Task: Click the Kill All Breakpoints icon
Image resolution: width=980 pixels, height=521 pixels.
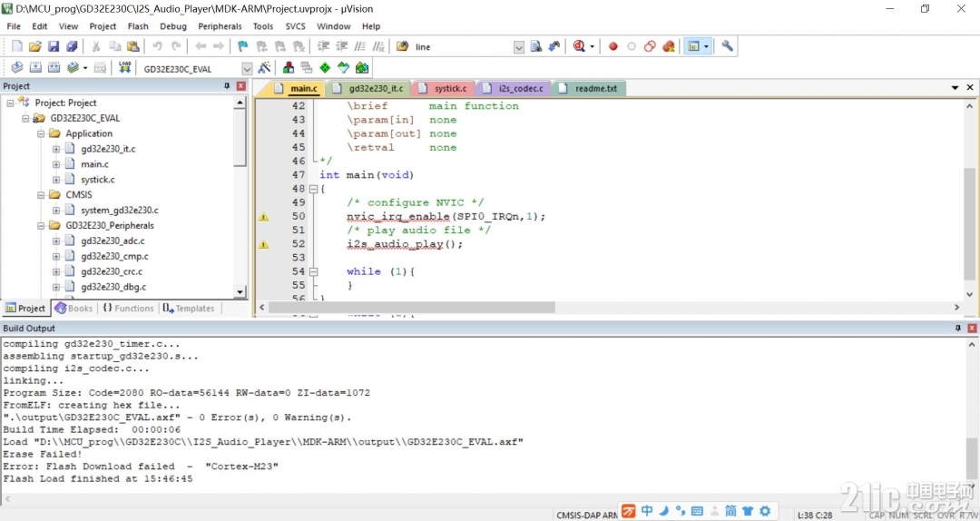Action: pyautogui.click(x=669, y=46)
